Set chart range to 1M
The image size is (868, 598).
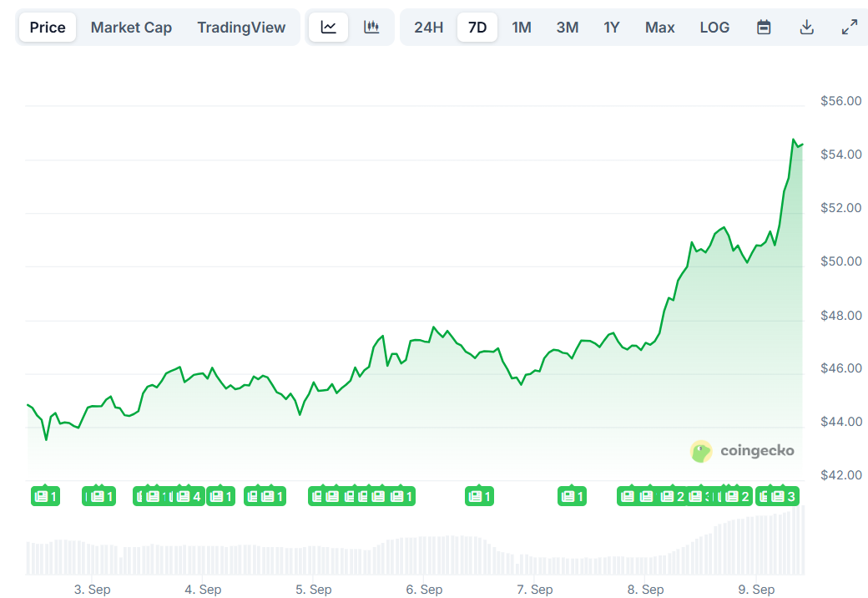522,27
